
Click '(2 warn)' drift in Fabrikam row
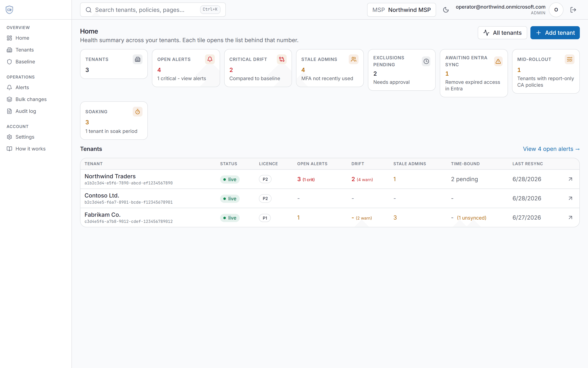[364, 218]
